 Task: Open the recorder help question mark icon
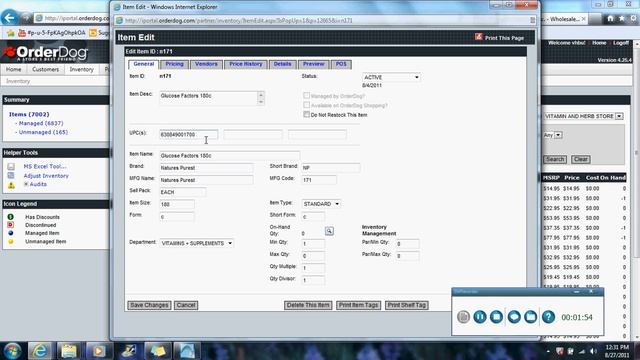tap(548, 317)
